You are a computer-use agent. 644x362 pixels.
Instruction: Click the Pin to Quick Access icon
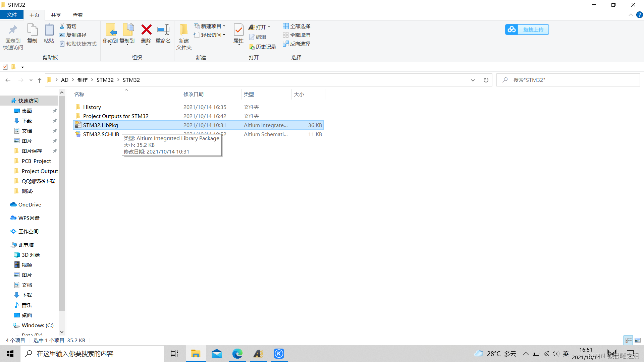coord(13,30)
